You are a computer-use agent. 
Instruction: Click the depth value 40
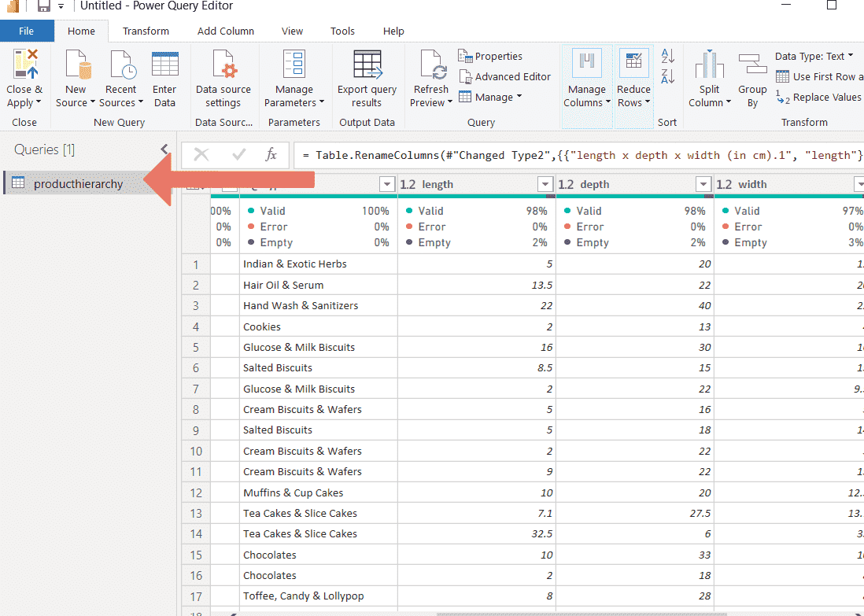click(x=635, y=306)
